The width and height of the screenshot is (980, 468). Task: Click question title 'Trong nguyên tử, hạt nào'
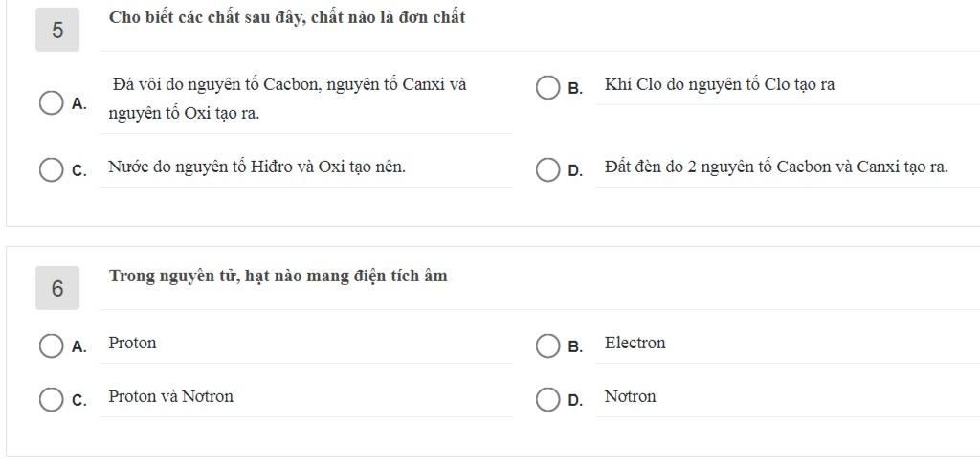coord(278,277)
